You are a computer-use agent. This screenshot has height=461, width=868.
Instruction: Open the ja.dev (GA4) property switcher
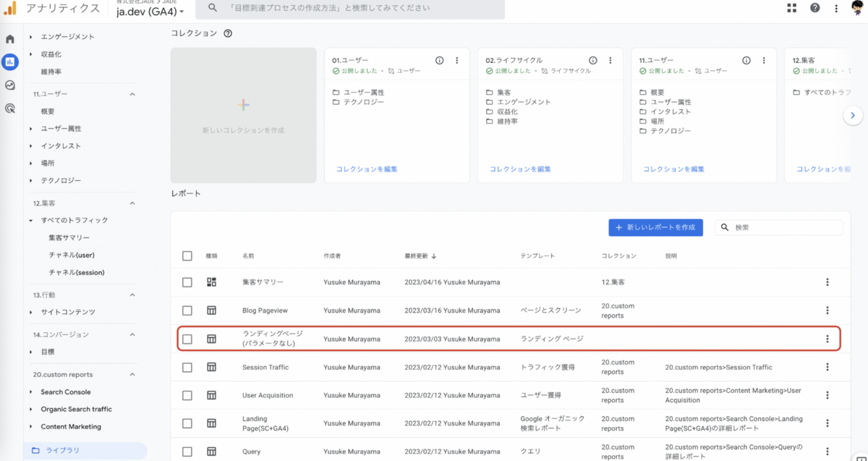coord(148,10)
